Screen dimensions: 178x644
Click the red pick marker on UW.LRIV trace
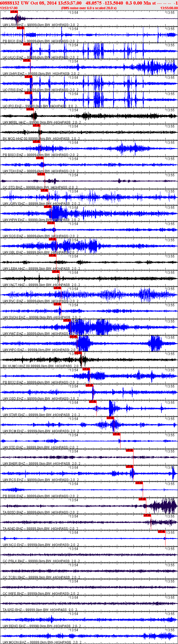(14, 12)
